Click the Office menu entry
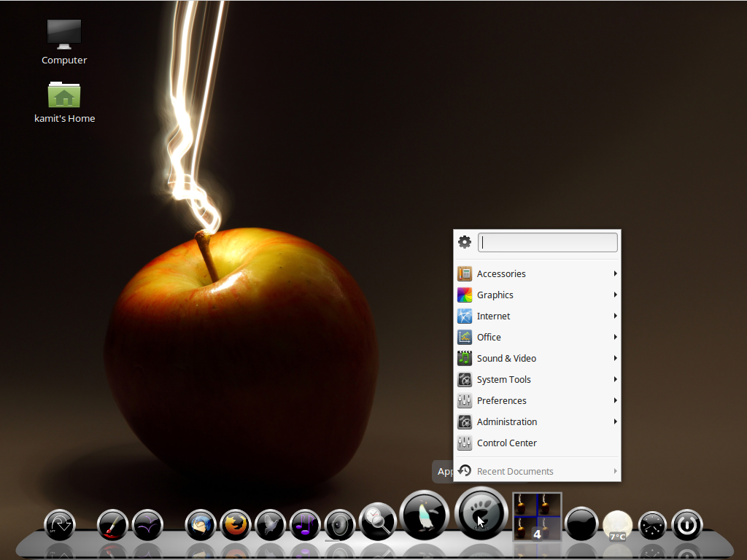 click(x=489, y=337)
